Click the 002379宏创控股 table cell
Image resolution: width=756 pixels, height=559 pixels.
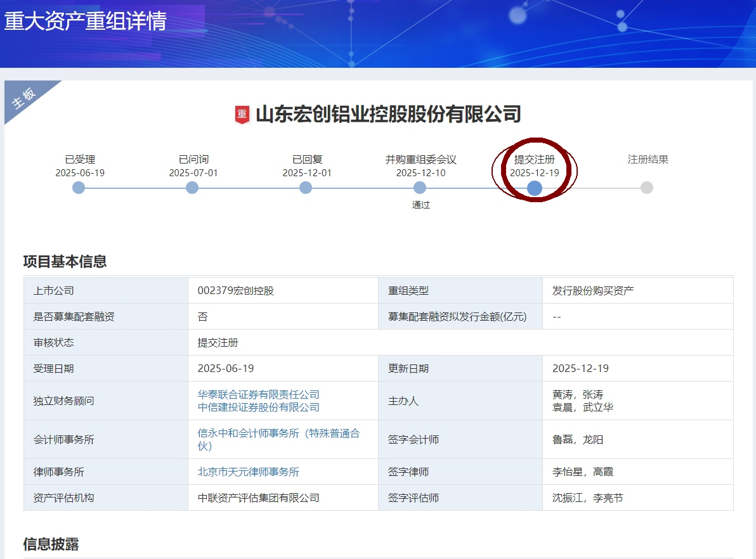pyautogui.click(x=236, y=290)
